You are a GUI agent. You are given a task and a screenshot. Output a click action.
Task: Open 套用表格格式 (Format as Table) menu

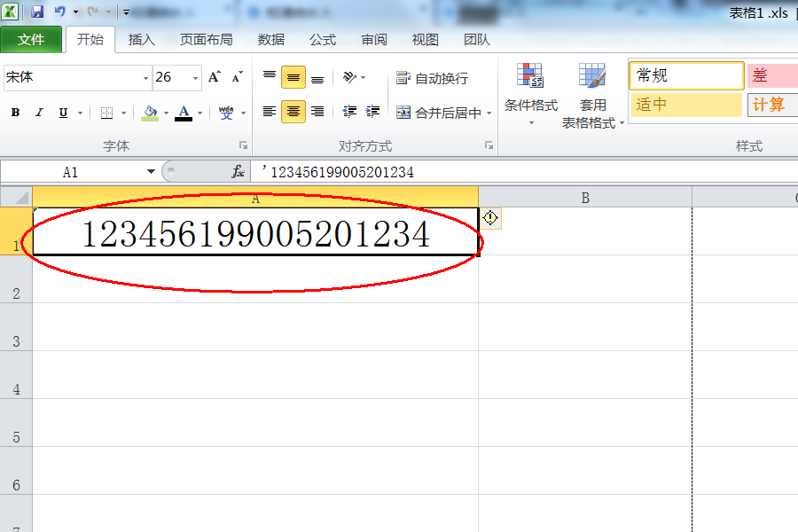click(592, 96)
